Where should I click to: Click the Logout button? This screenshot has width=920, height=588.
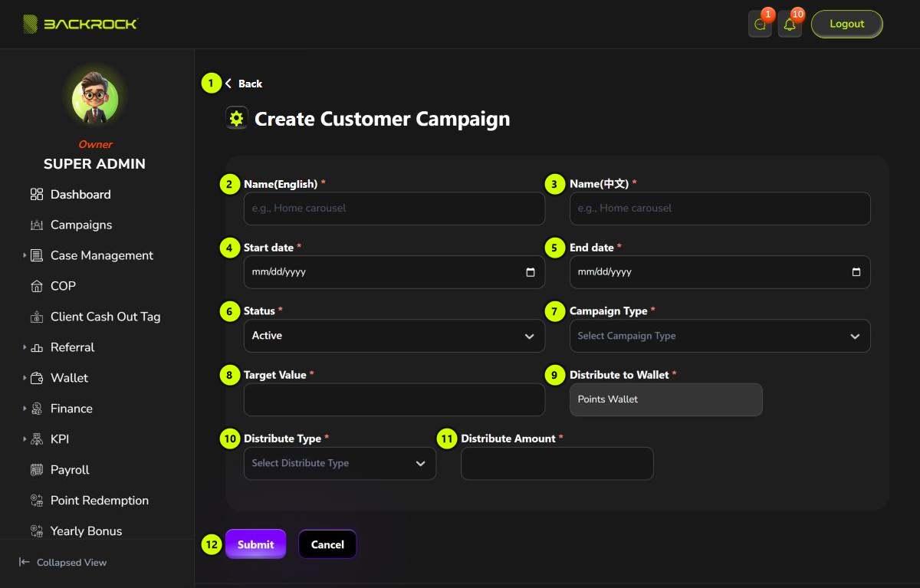click(847, 24)
